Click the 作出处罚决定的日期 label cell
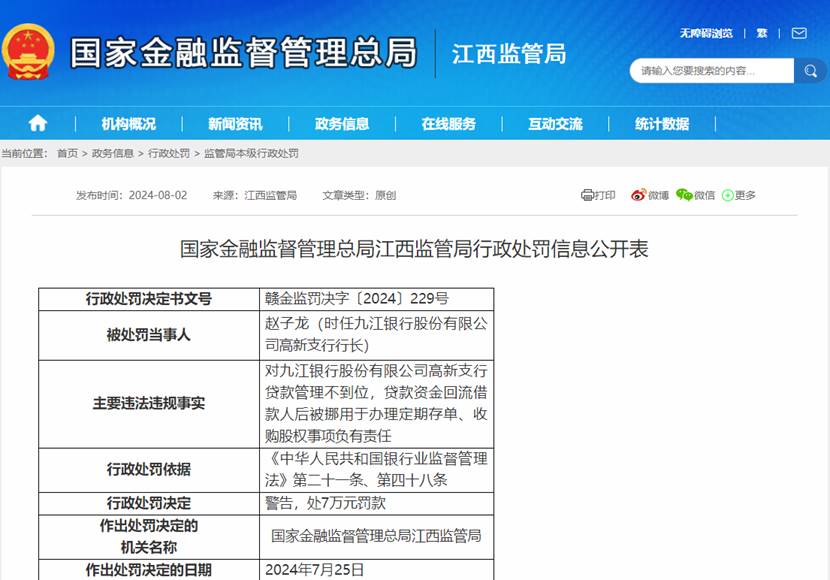The image size is (830, 580). (149, 570)
